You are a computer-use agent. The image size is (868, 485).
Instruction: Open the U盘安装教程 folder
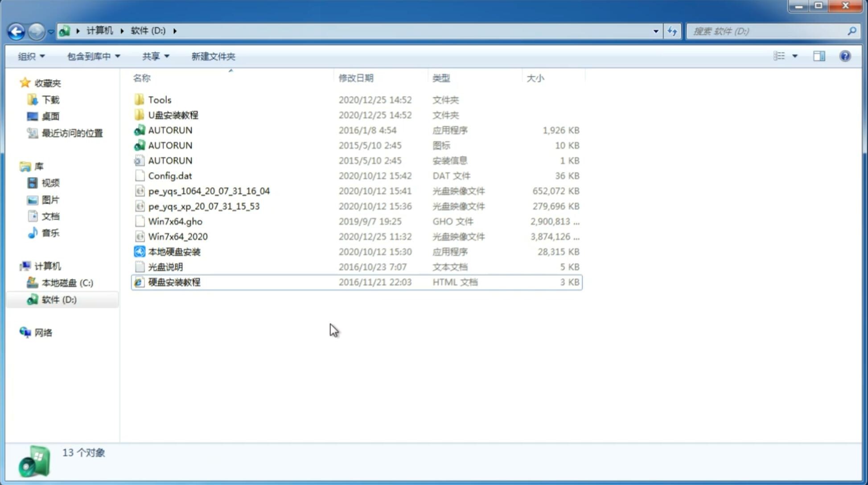(x=173, y=115)
